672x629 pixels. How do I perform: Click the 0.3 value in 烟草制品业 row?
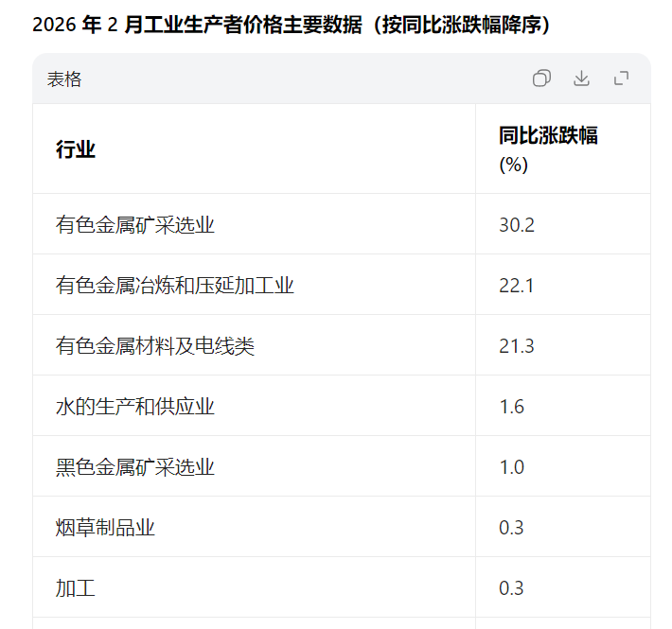pyautogui.click(x=512, y=528)
